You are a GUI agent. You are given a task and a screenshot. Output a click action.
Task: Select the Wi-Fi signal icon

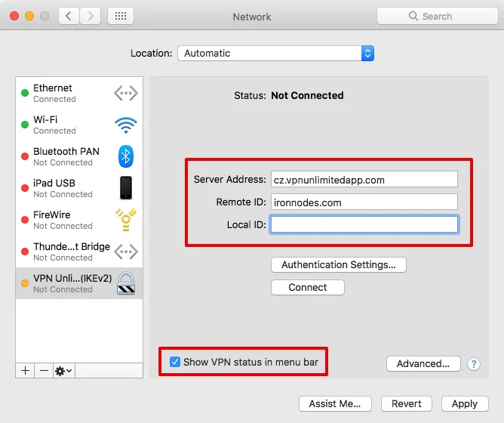pyautogui.click(x=125, y=125)
